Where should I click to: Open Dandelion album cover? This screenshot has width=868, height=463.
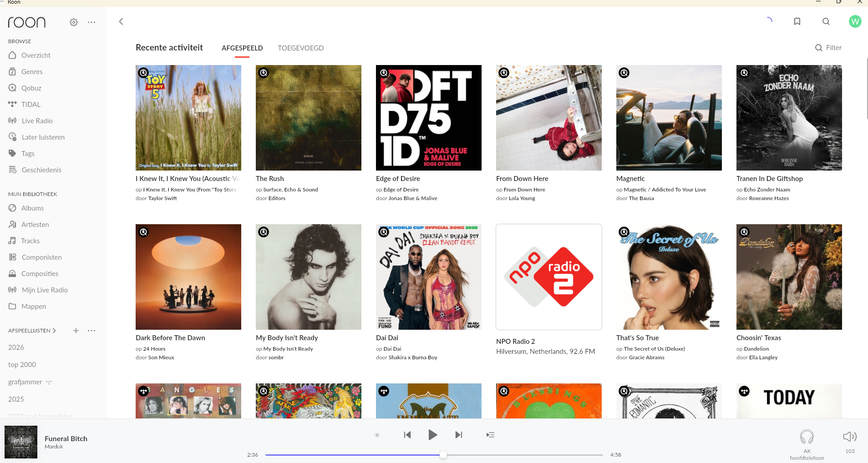[x=789, y=277]
